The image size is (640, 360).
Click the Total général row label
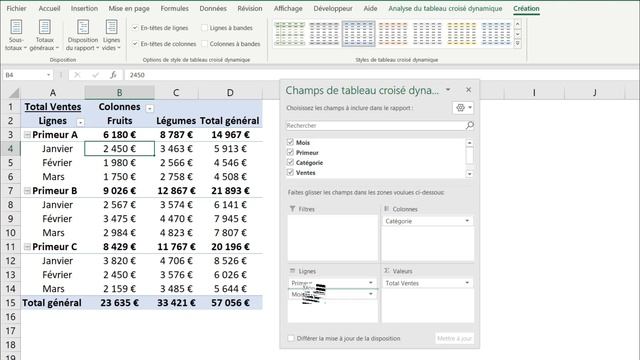52,303
